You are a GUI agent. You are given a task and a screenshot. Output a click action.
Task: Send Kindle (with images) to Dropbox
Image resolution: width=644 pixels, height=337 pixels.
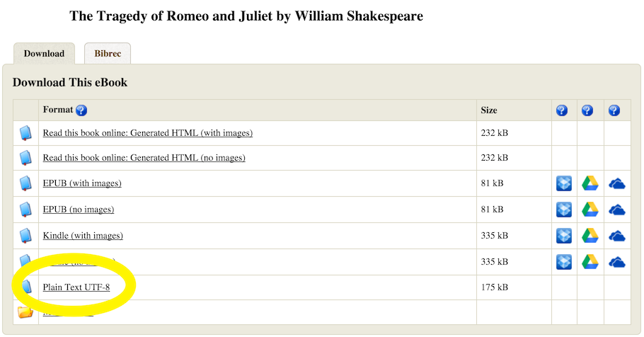pyautogui.click(x=564, y=236)
